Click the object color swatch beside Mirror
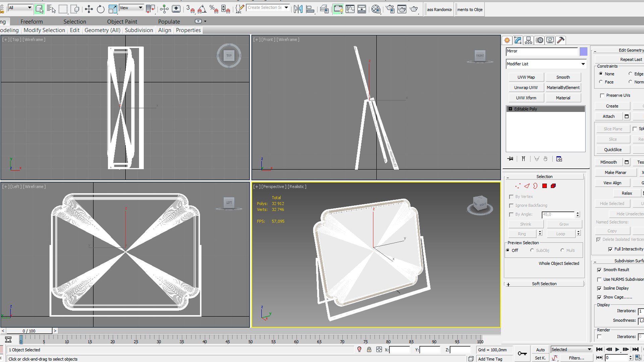Viewport: 644px width, 362px height. (583, 51)
